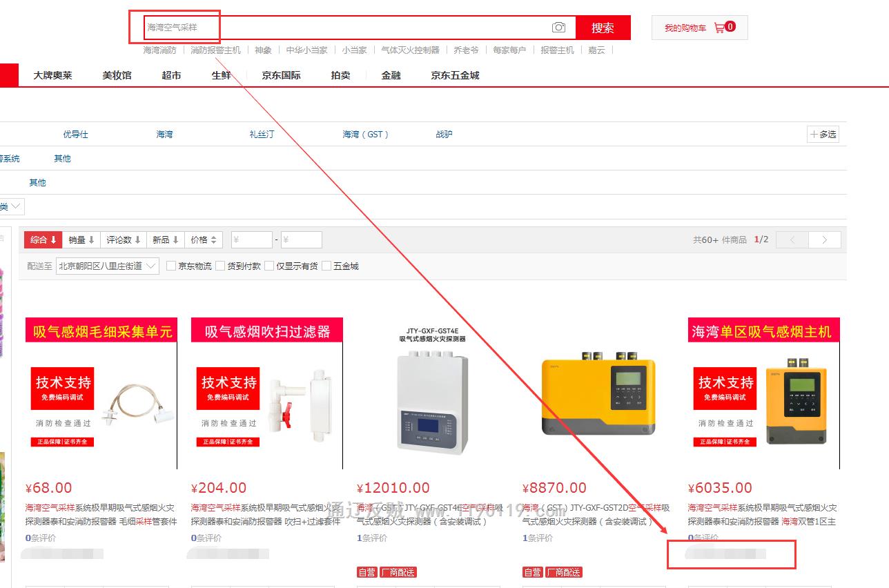
Task: Open the 金融 navigation tab
Action: click(391, 75)
